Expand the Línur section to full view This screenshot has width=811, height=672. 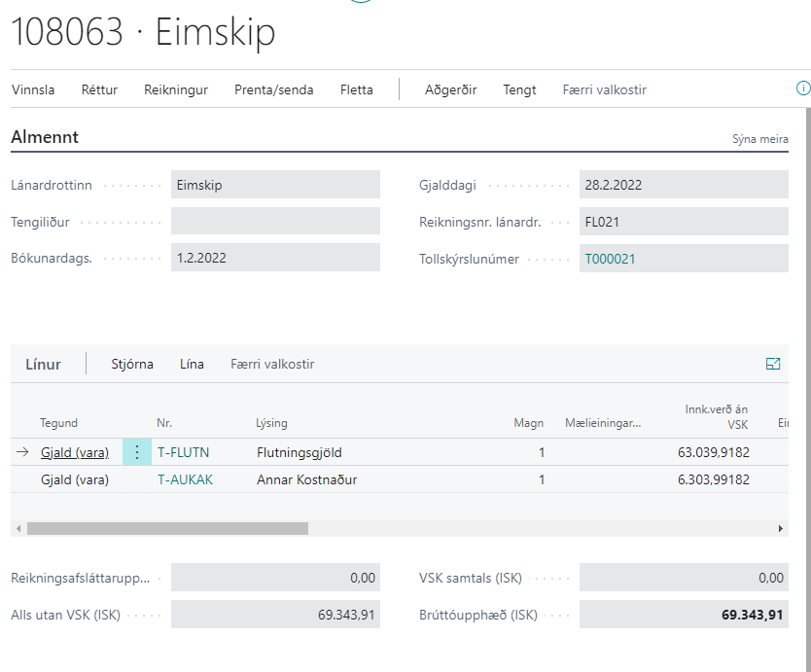(x=773, y=364)
